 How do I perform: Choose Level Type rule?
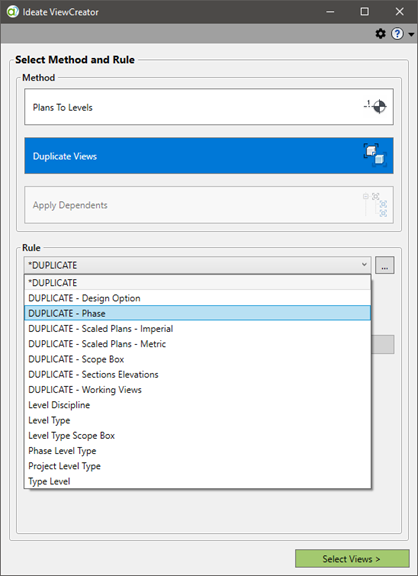198,420
